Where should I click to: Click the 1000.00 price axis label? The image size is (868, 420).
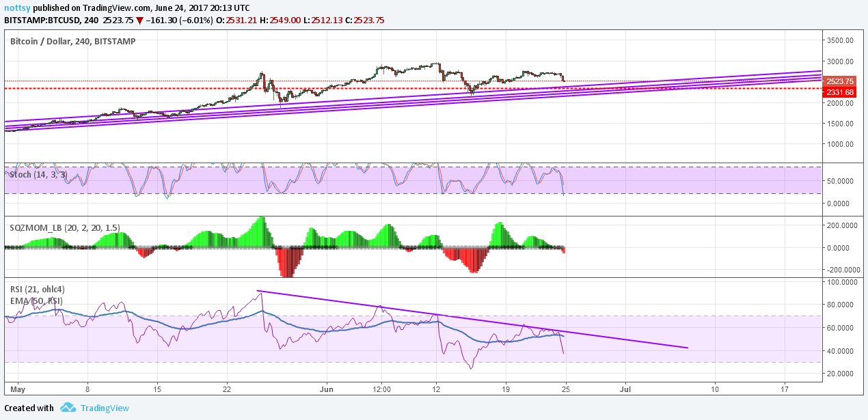pyautogui.click(x=840, y=144)
